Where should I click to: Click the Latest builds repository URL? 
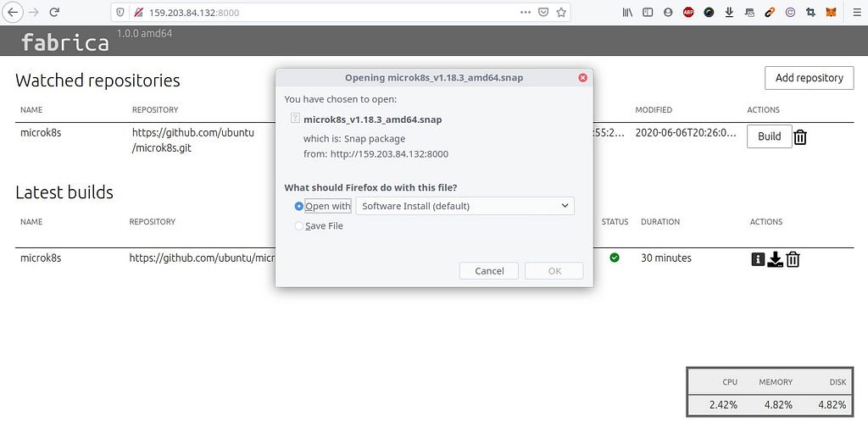coord(202,258)
